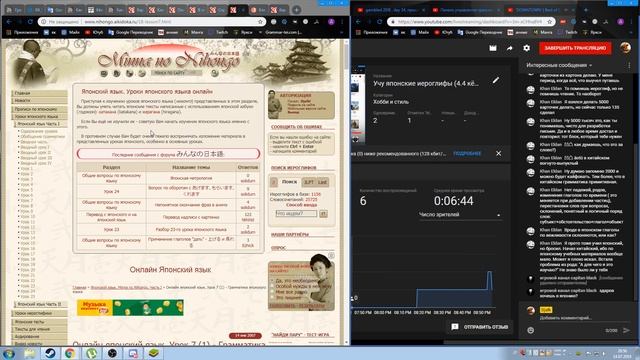640x360 pixels.
Task: Reload the YouTube dashboard page
Action: click(379, 22)
